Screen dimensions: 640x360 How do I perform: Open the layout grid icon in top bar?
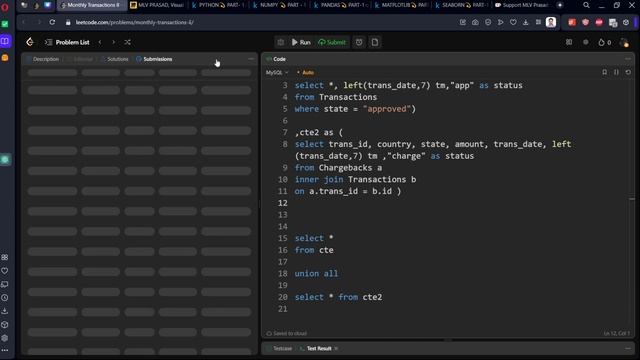pyautogui.click(x=569, y=42)
